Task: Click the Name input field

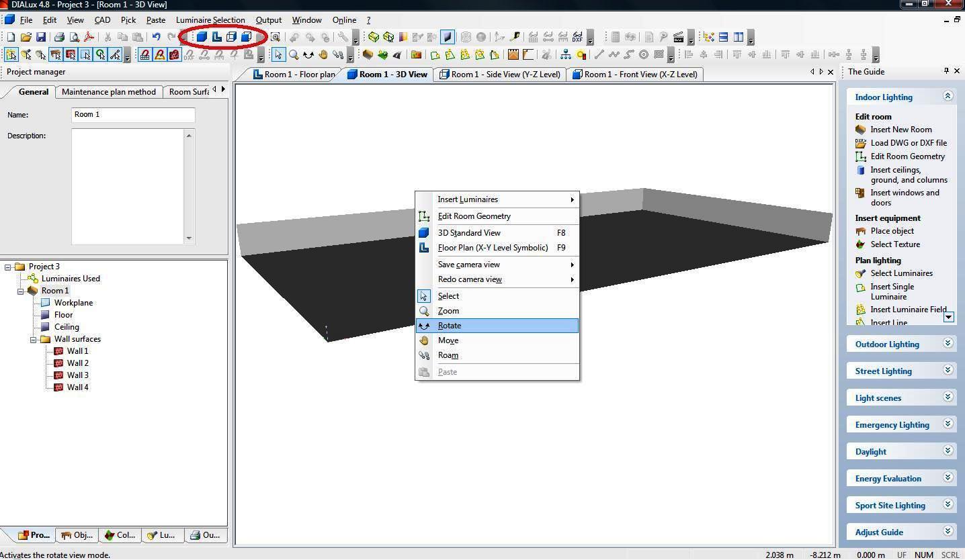Action: coord(133,115)
